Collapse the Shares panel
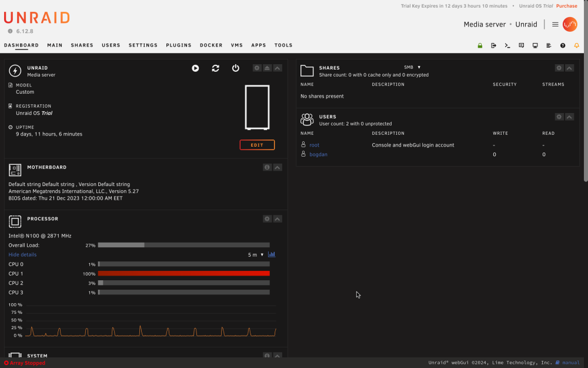588x368 pixels. [569, 68]
